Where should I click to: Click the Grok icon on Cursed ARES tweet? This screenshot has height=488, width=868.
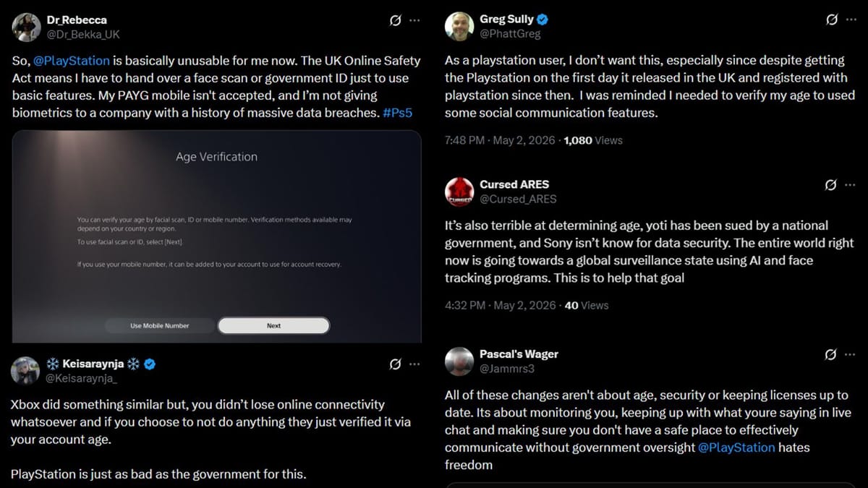tap(831, 185)
